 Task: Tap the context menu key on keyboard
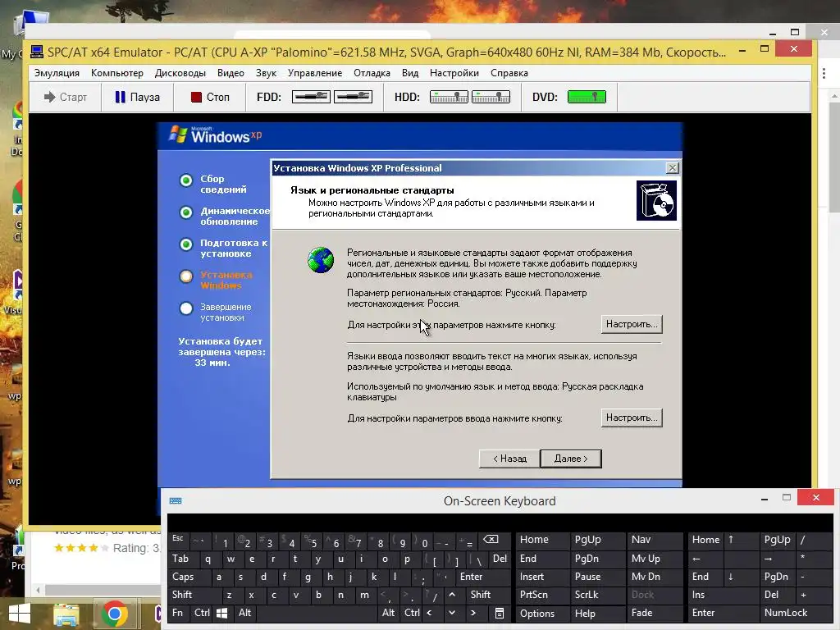500,614
